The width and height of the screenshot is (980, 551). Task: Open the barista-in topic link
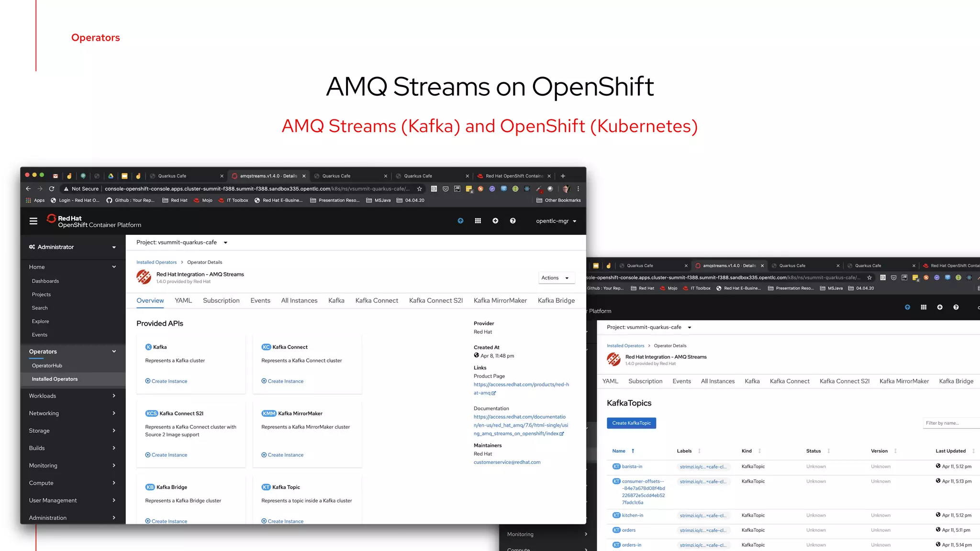coord(632,466)
